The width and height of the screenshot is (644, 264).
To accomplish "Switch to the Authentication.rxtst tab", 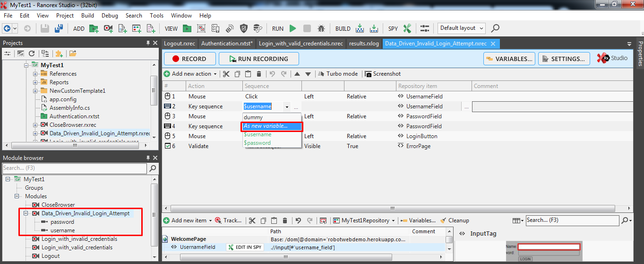I will coord(227,44).
